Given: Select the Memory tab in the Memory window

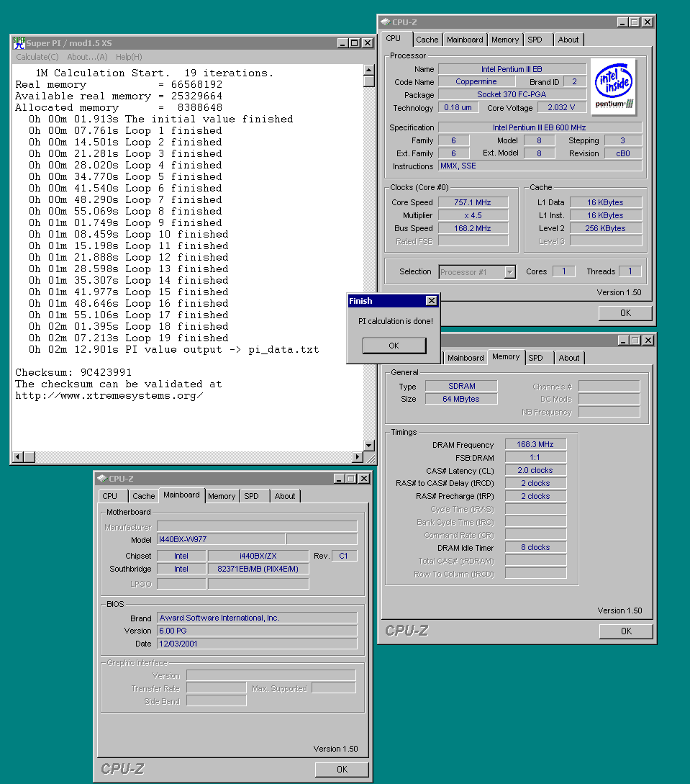Looking at the screenshot, I should coord(506,356).
